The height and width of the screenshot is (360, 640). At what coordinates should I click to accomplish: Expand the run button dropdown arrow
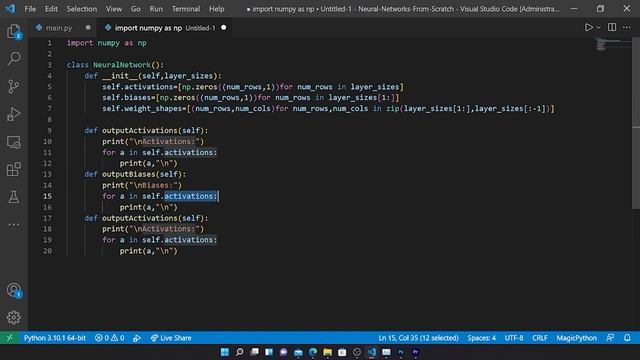tap(598, 27)
